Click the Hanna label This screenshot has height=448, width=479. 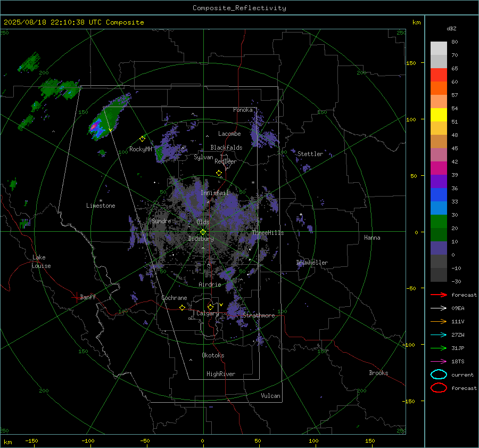372,238
